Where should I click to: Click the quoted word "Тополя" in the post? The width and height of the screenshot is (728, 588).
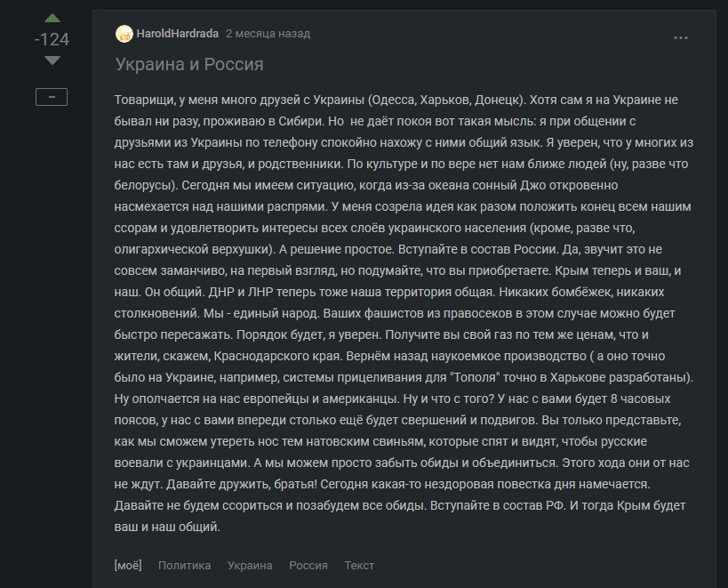click(475, 377)
